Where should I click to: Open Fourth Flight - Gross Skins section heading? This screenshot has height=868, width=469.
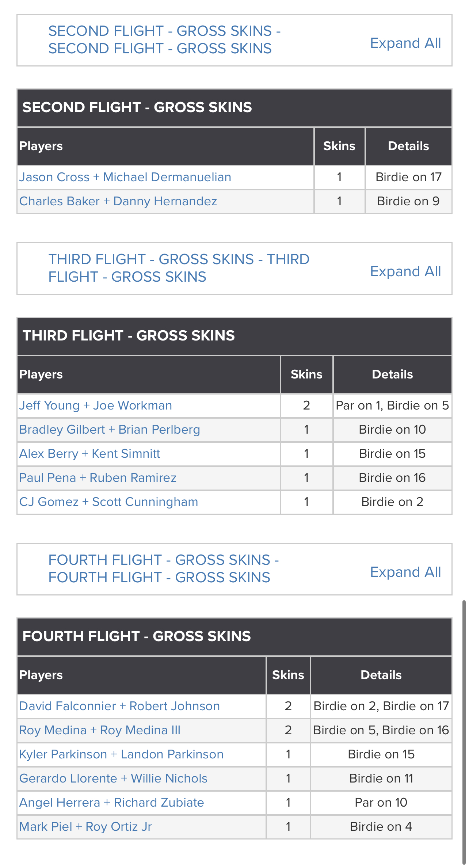point(164,569)
